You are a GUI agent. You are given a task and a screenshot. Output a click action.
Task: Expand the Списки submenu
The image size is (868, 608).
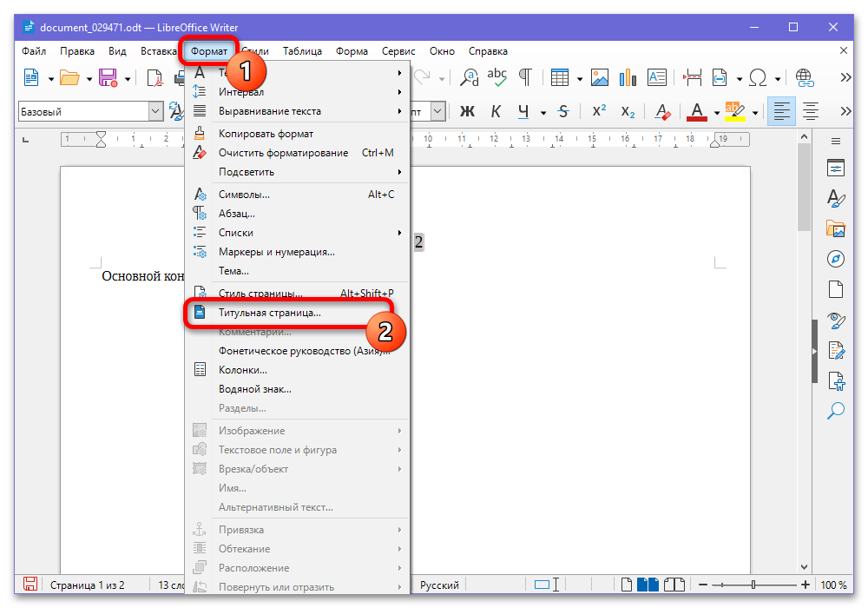(298, 233)
